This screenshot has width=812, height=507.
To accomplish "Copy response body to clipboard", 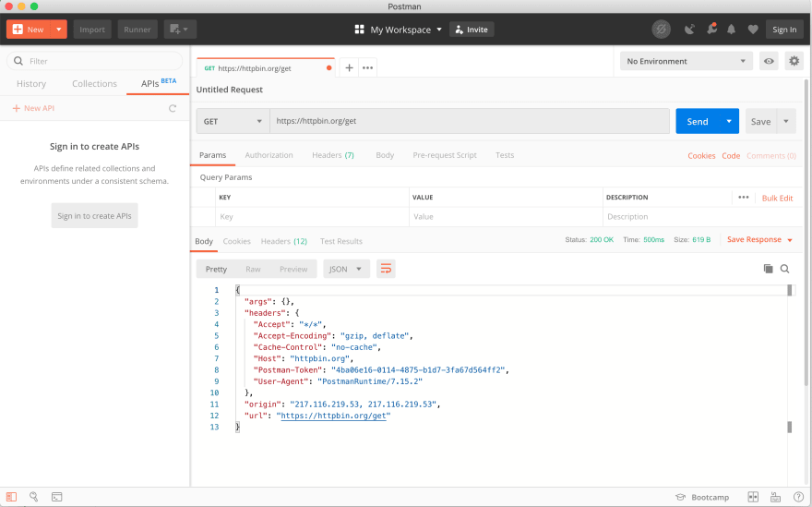I will [x=768, y=269].
